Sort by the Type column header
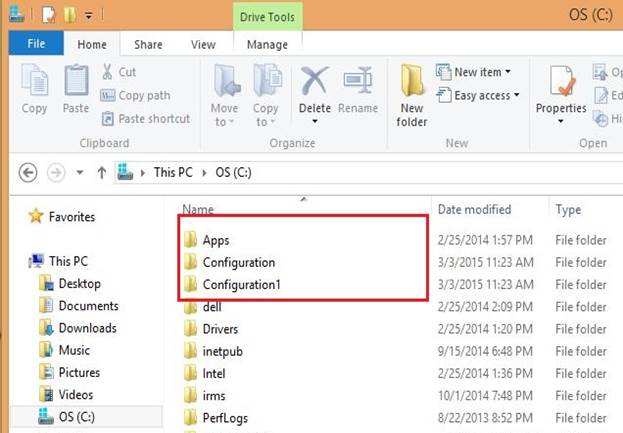The width and height of the screenshot is (623, 433). coord(568,209)
